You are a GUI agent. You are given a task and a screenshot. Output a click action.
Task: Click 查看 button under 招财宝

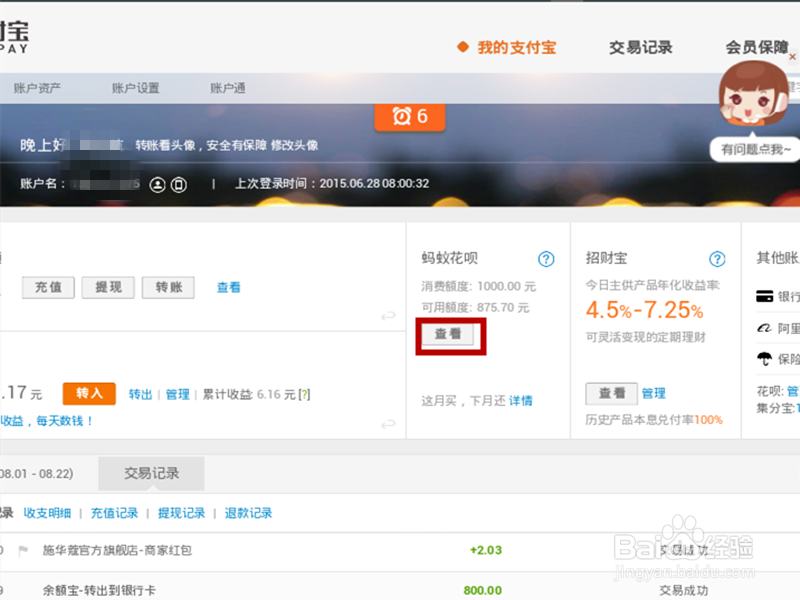click(x=612, y=393)
